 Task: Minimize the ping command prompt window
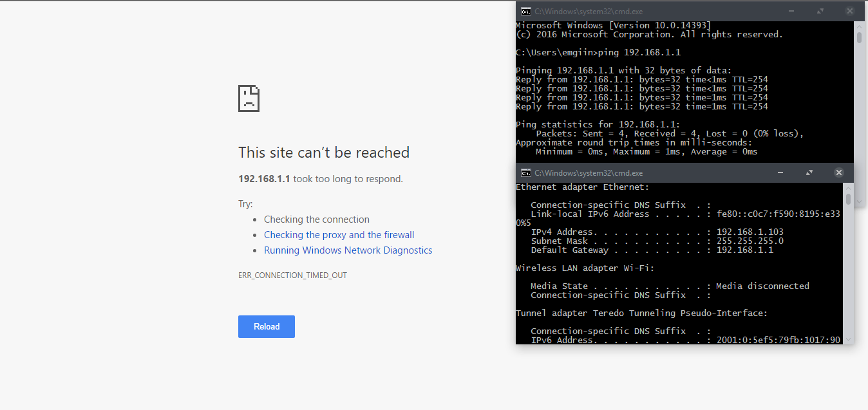click(791, 11)
